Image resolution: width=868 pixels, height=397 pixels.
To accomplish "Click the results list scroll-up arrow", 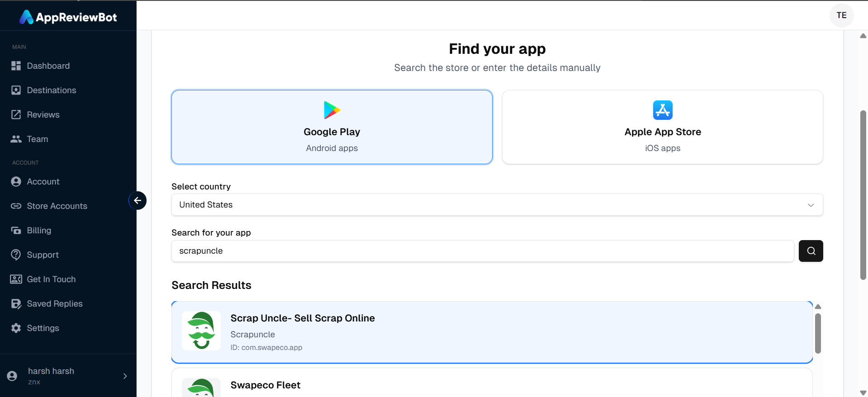I will tap(818, 307).
